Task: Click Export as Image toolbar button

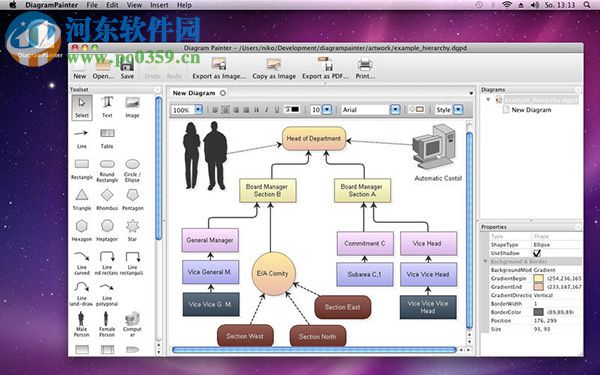Action: (219, 68)
